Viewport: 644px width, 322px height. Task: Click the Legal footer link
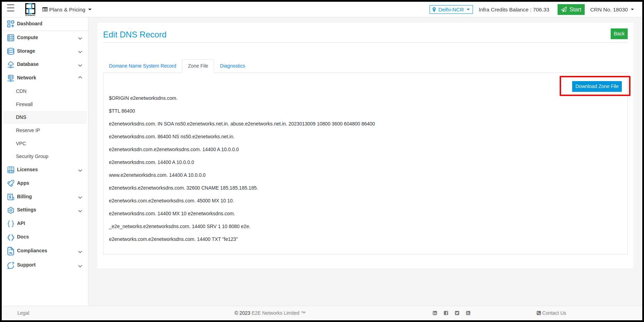coord(23,313)
